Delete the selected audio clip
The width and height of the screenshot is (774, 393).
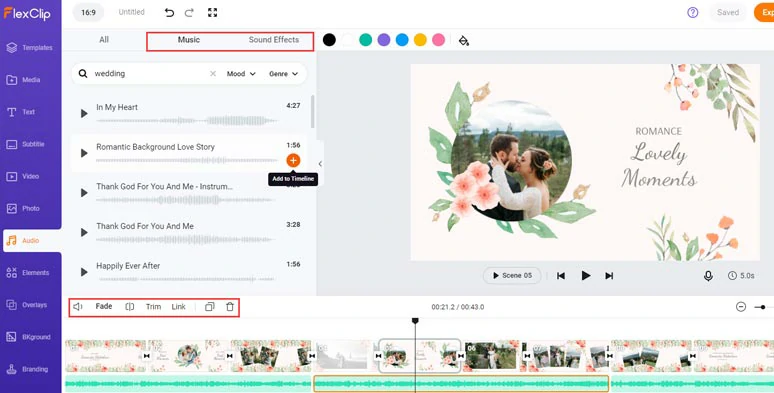[x=230, y=307]
